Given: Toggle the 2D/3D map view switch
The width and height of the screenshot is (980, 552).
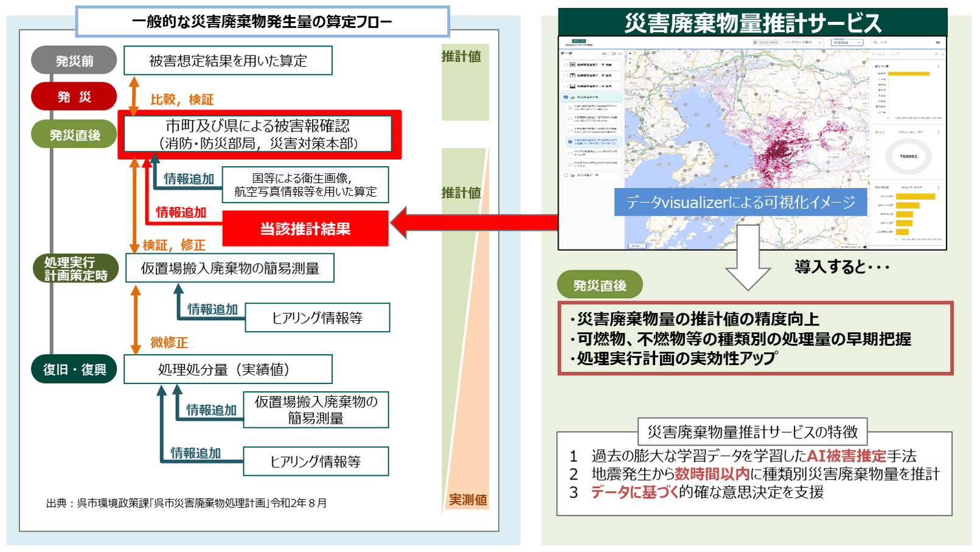Looking at the screenshot, I should point(612,54).
